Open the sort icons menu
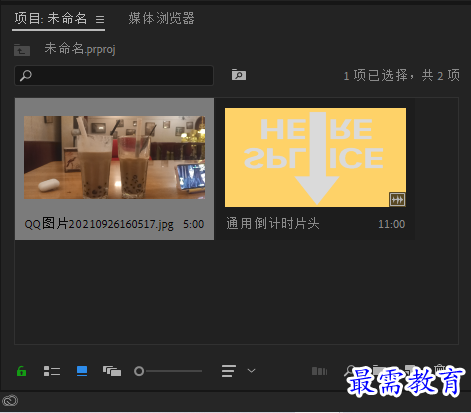The image size is (471, 413). (229, 371)
